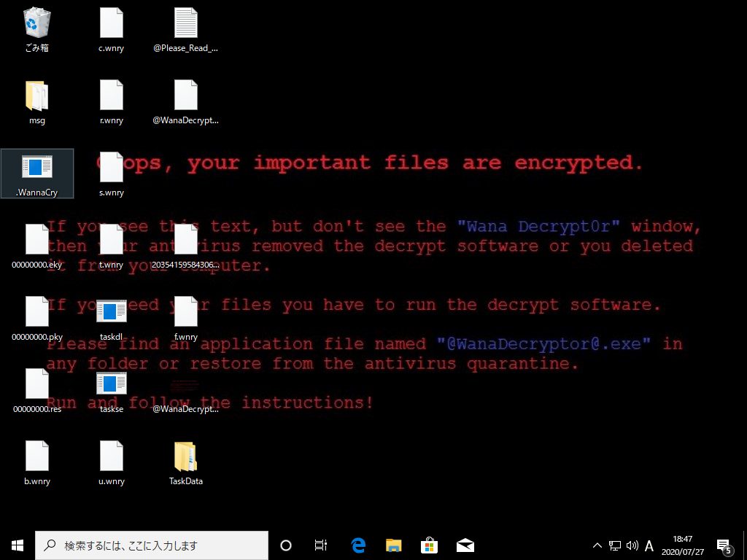Select the taskse application icon
This screenshot has height=560, width=747.
[112, 384]
